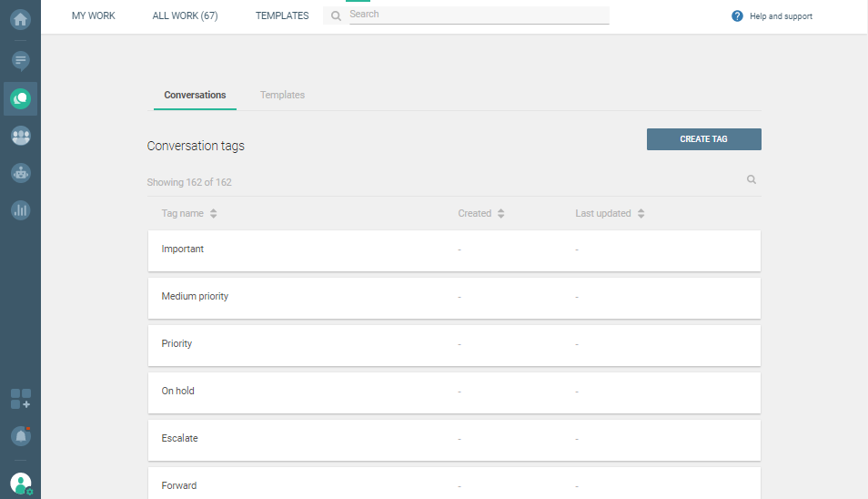Image resolution: width=868 pixels, height=499 pixels.
Task: Go to the MY WORK tab
Action: coord(94,15)
